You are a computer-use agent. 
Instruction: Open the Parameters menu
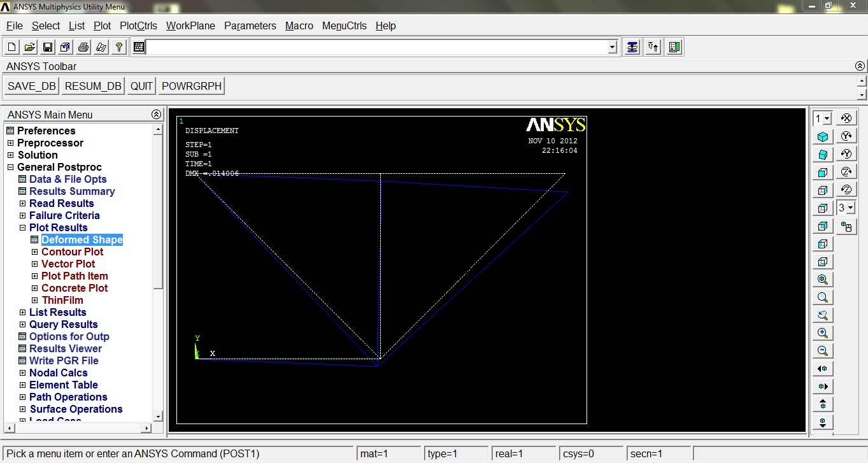pos(250,26)
